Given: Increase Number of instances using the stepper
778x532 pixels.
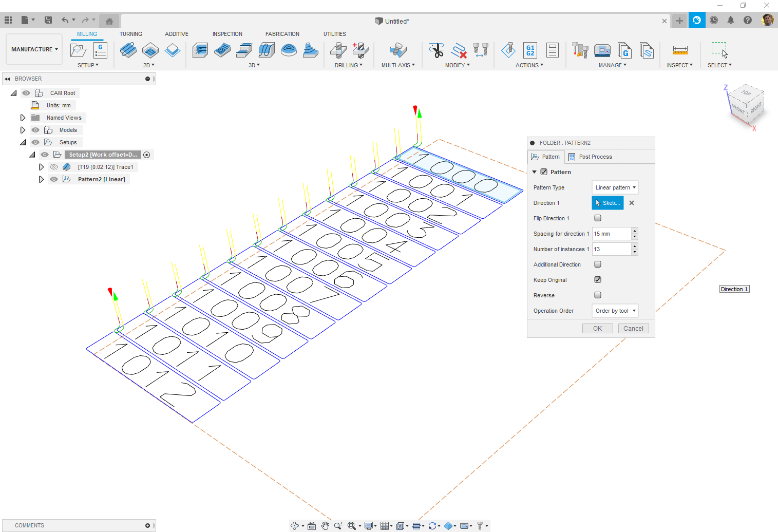Looking at the screenshot, I should 635,246.
